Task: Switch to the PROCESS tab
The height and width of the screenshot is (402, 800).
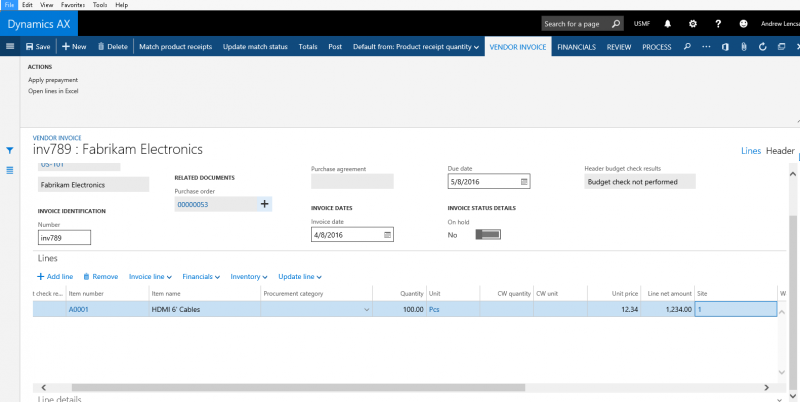Action: click(x=657, y=46)
